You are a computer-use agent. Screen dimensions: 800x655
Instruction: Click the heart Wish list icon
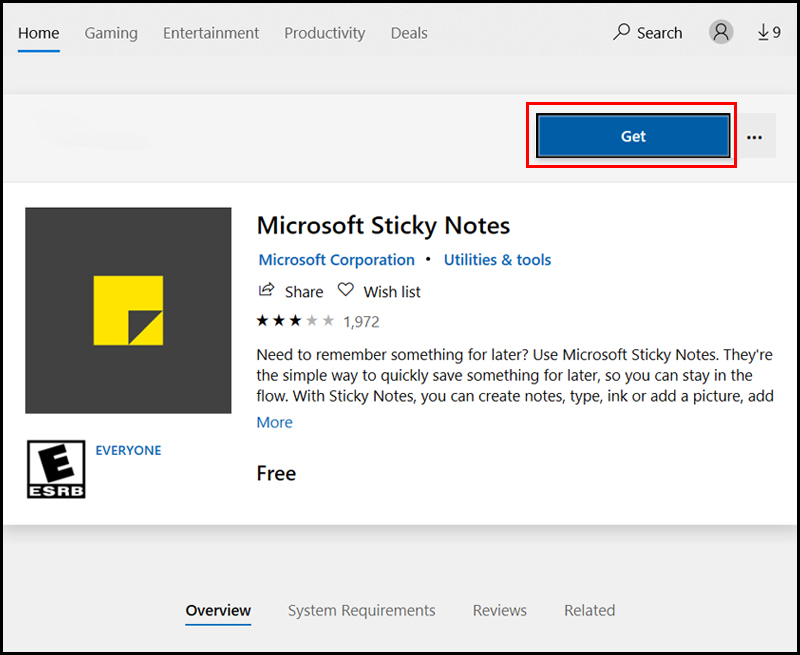click(x=345, y=290)
